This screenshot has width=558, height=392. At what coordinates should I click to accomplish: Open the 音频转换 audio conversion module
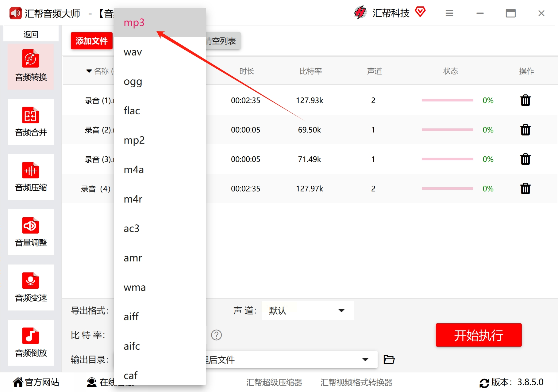point(31,67)
